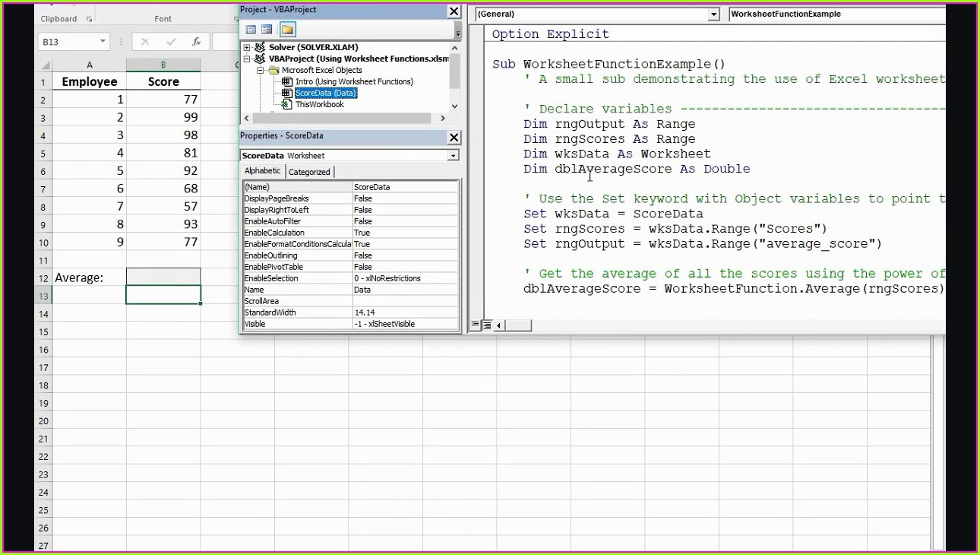Click the Score header cell
The image size is (980, 555).
pos(163,81)
